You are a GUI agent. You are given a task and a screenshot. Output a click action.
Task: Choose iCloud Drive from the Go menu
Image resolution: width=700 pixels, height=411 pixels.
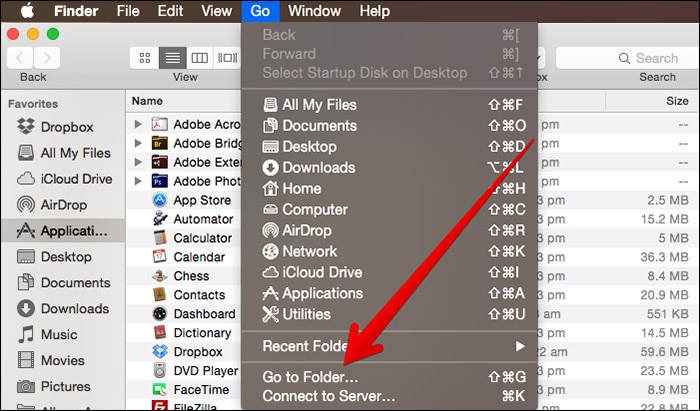(389, 273)
